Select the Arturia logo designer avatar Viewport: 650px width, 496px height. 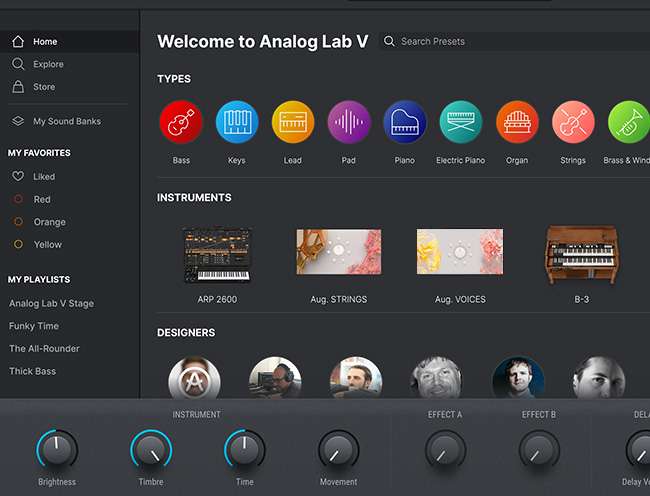click(194, 378)
